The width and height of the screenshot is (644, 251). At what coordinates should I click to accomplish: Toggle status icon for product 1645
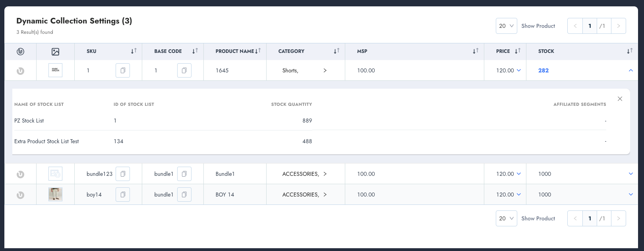tap(20, 71)
